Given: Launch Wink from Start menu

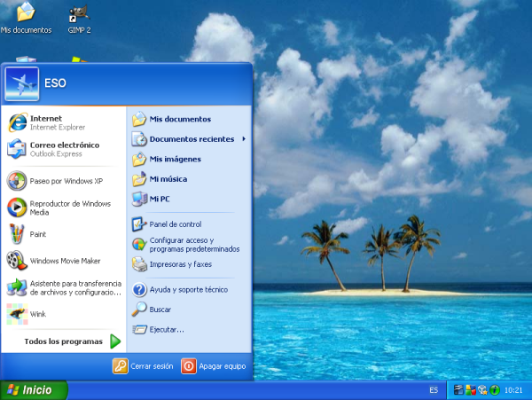Looking at the screenshot, I should [37, 314].
